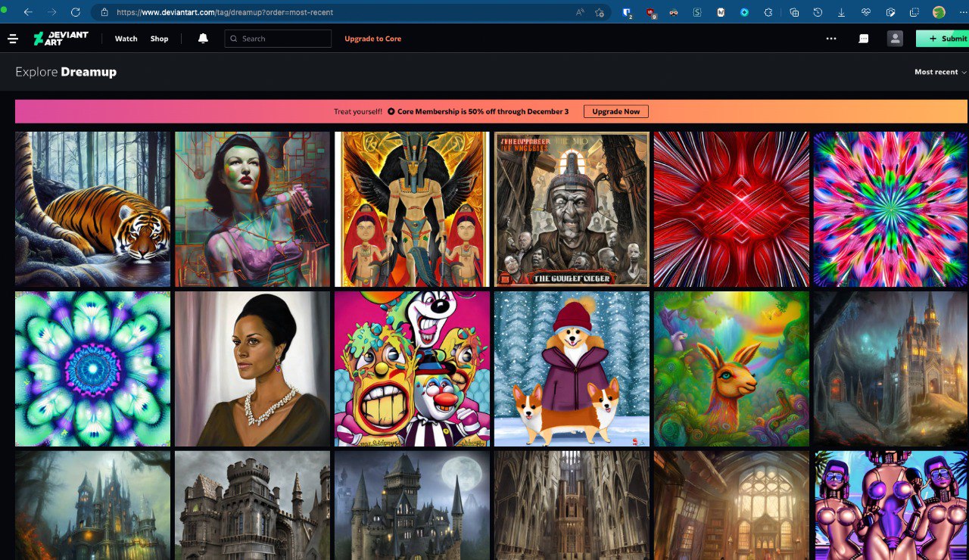Click the Upgrade Now button
The image size is (969, 560).
pyautogui.click(x=615, y=111)
